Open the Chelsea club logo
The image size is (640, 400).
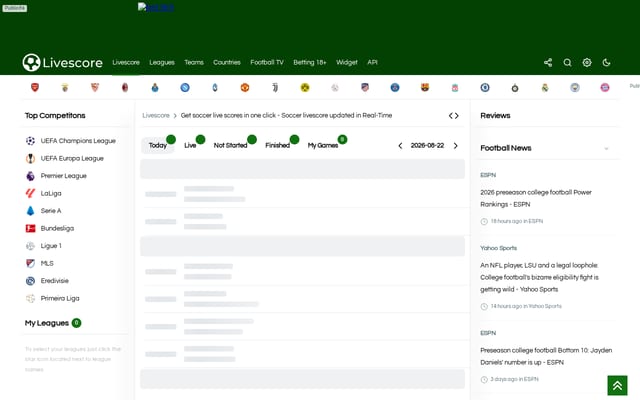[485, 87]
